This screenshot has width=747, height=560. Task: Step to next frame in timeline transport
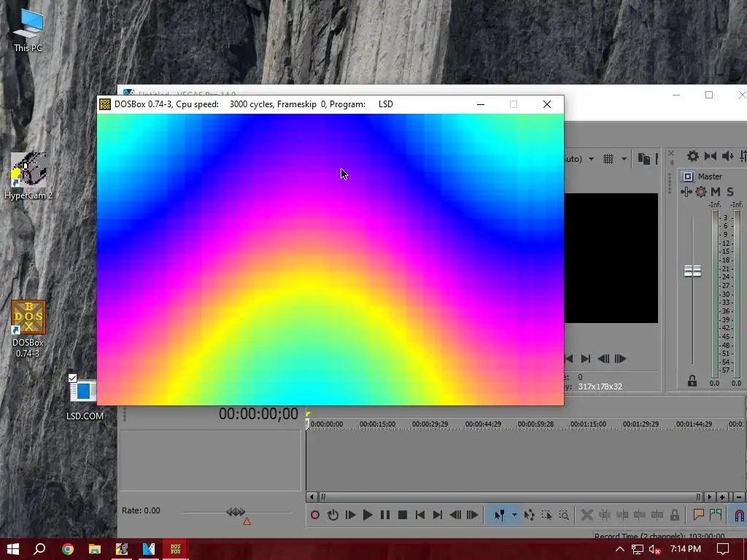(x=472, y=515)
